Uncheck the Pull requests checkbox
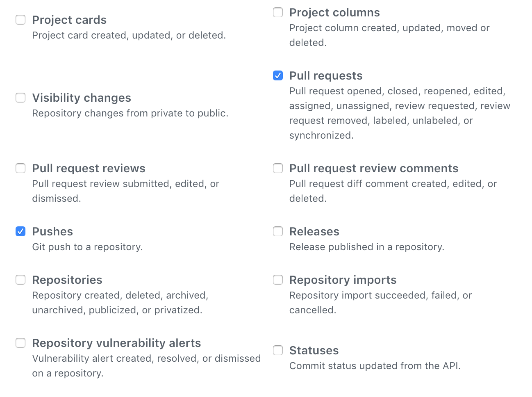 278,75
